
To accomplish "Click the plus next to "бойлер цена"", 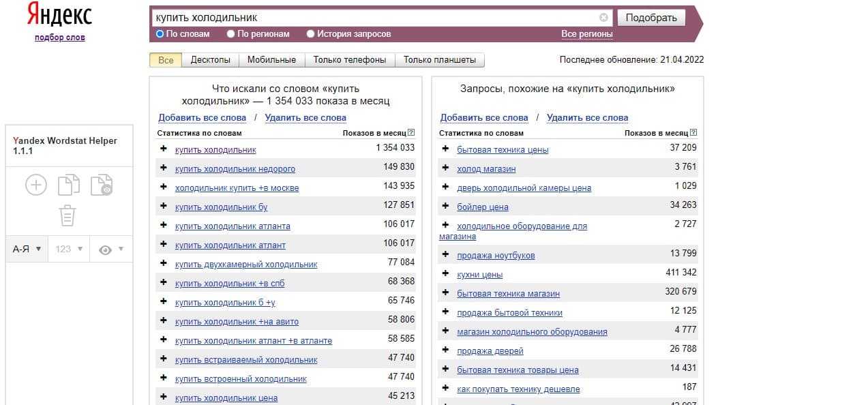I will 445,206.
